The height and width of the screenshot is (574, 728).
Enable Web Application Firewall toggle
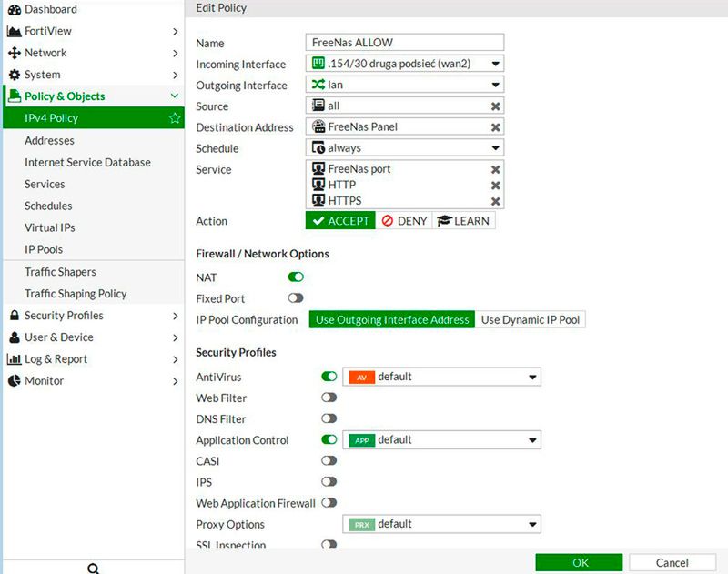[x=329, y=502]
